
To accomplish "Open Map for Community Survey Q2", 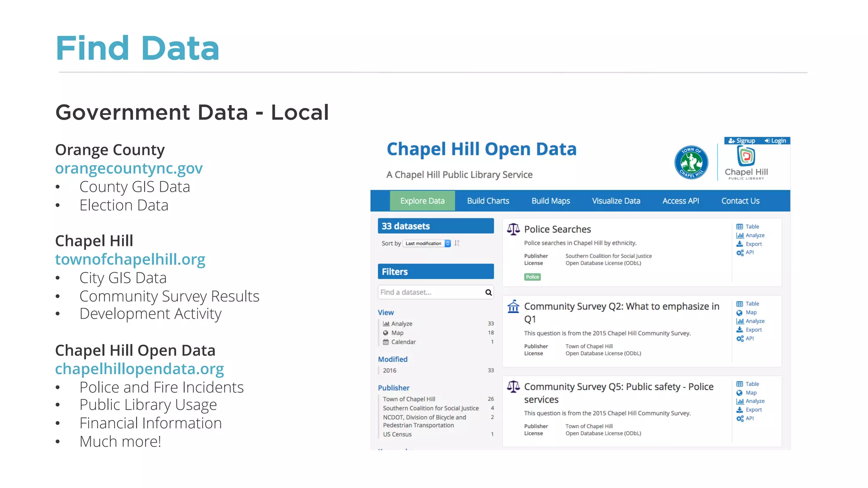I will 746,313.
